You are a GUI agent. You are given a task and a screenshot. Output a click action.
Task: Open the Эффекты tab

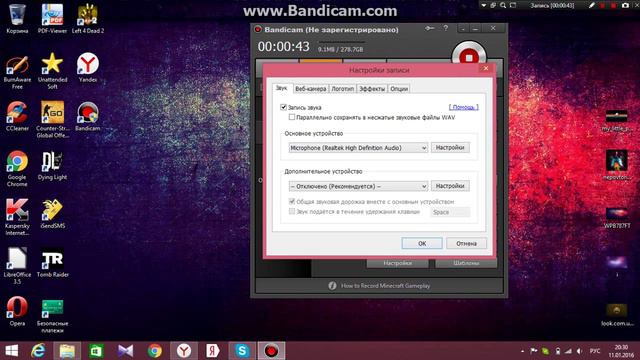(x=372, y=89)
